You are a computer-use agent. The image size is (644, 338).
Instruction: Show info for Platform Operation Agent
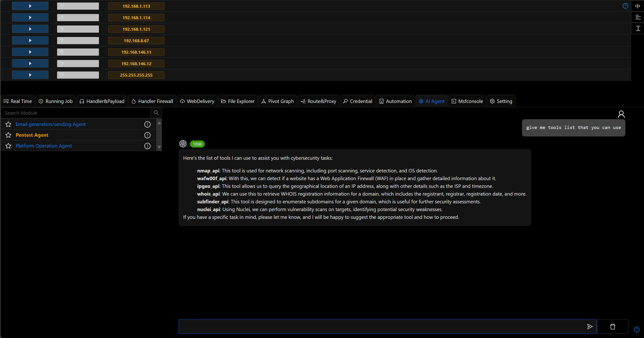point(148,146)
